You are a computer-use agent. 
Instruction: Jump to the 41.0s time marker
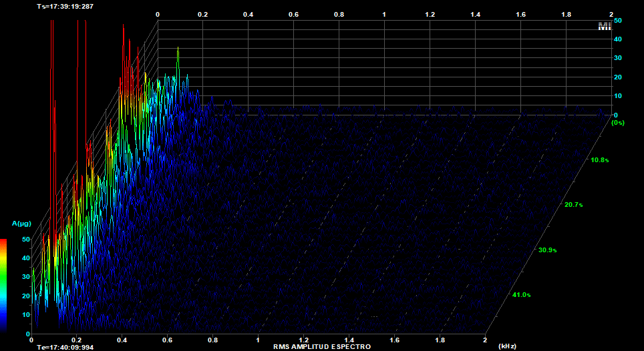click(x=521, y=295)
